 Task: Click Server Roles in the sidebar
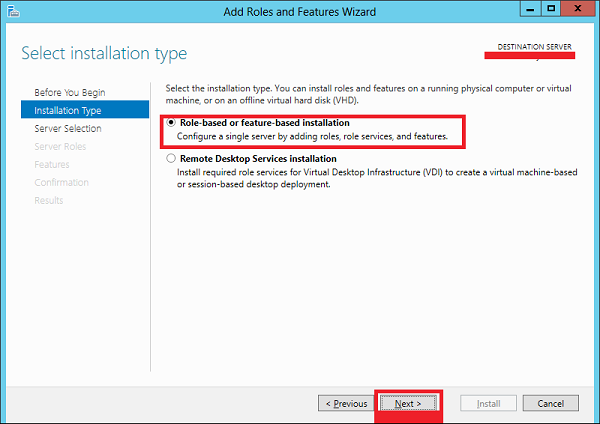pos(62,147)
